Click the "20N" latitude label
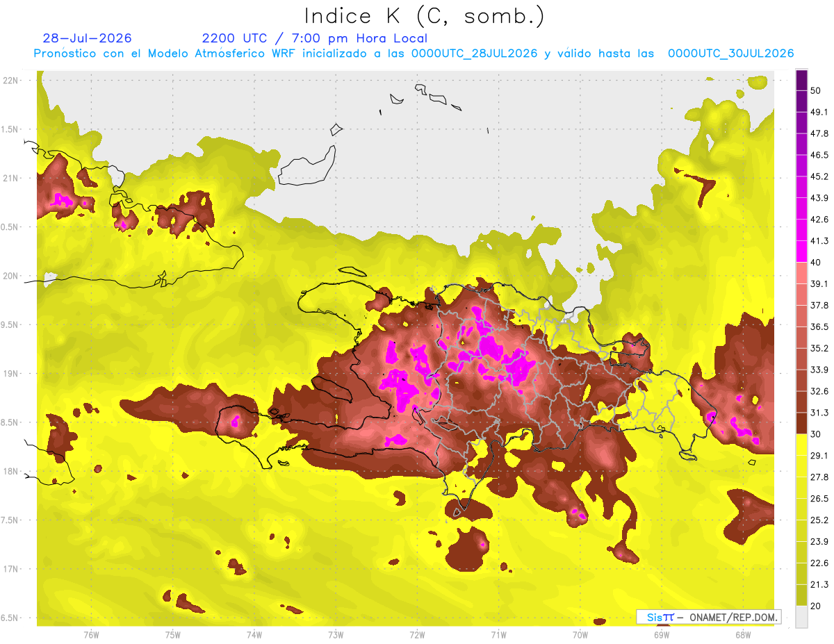The height and width of the screenshot is (644, 834). click(x=12, y=276)
